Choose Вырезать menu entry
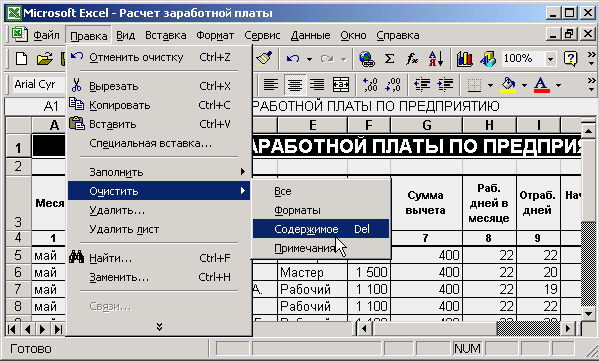 coord(159,86)
